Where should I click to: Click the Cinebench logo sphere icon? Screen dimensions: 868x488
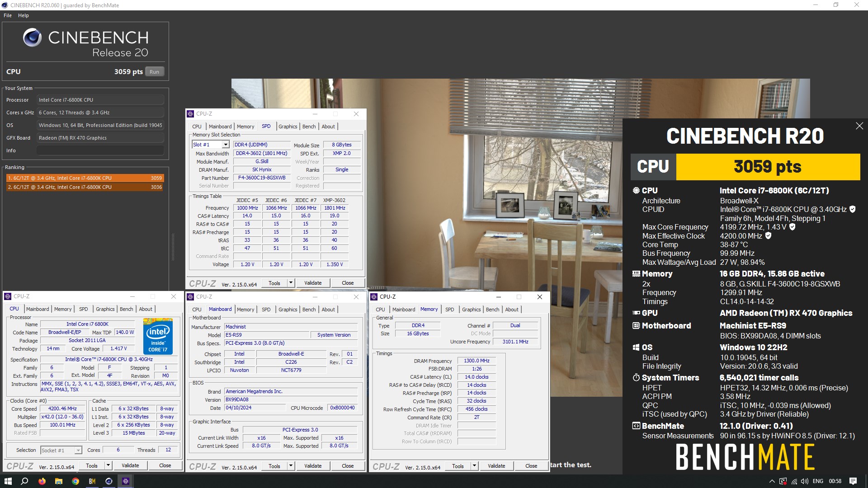click(32, 38)
